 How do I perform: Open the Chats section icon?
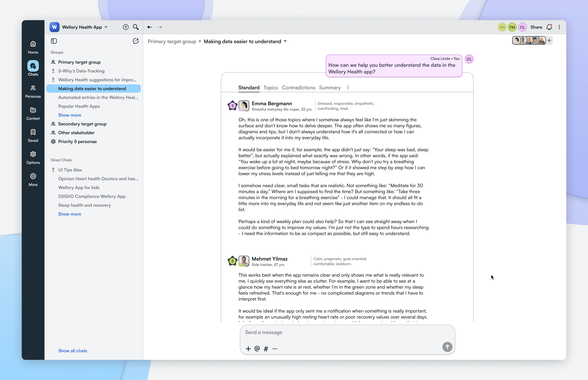[33, 66]
